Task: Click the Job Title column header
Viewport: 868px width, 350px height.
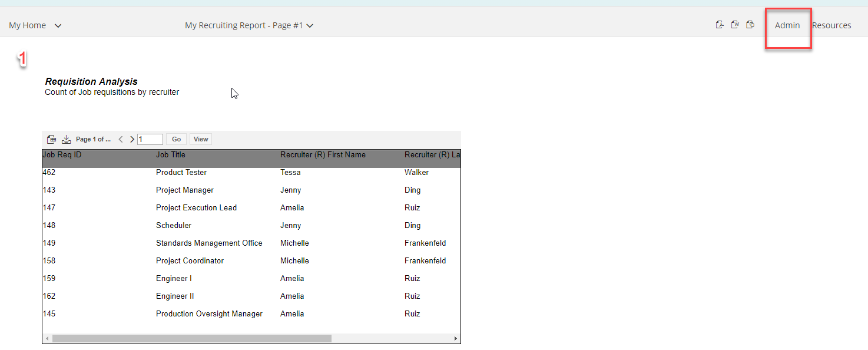Action: tap(171, 155)
